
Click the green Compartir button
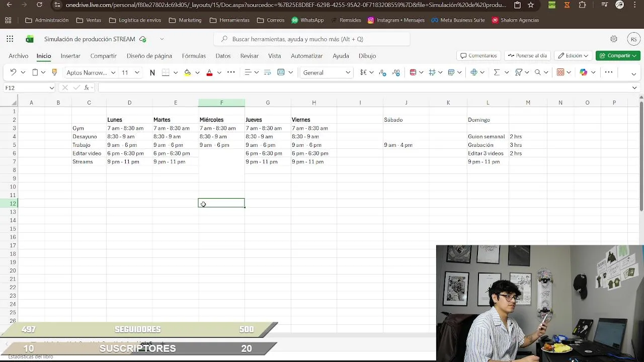[618, 55]
